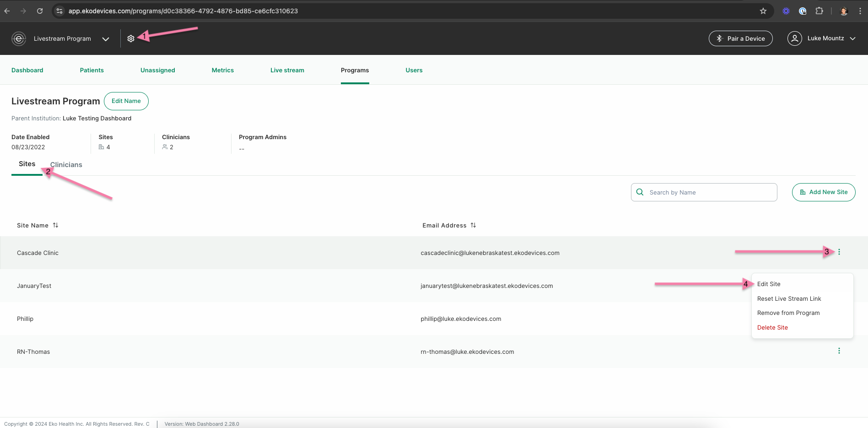The image size is (868, 428).
Task: Go to Dashboard tab
Action: tap(27, 70)
